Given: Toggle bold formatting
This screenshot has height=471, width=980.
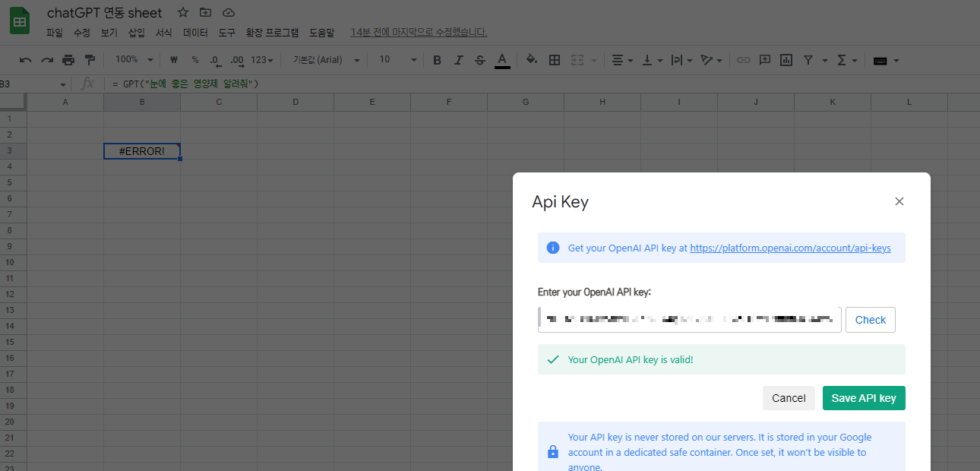Looking at the screenshot, I should pos(437,60).
